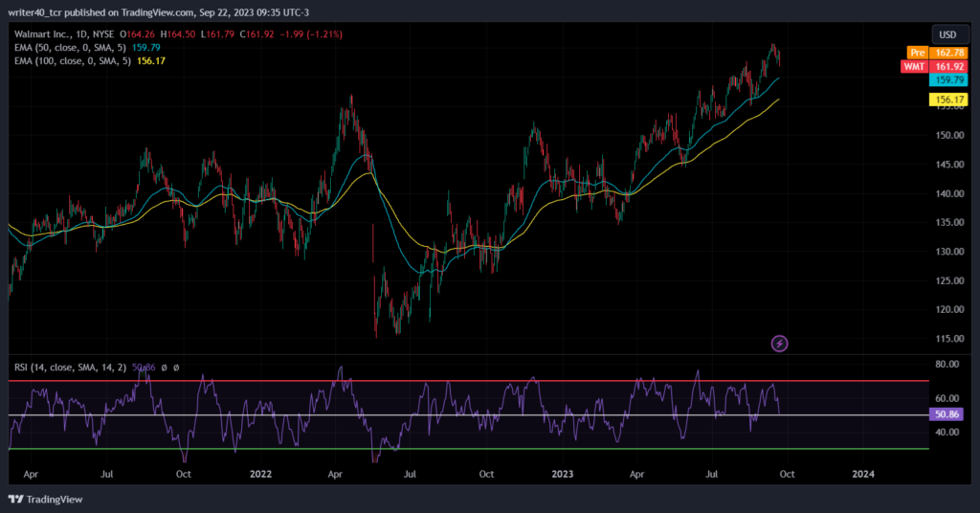Select the Walmart Inc. symbol title
Screen dimensions: 980x513
(x=64, y=34)
